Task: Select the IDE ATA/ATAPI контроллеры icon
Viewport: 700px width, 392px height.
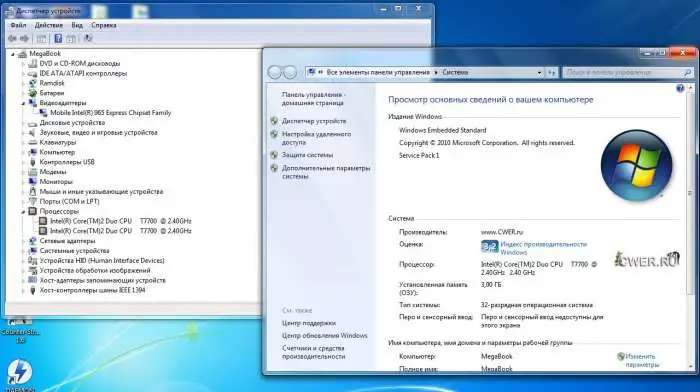Action: tap(32, 73)
